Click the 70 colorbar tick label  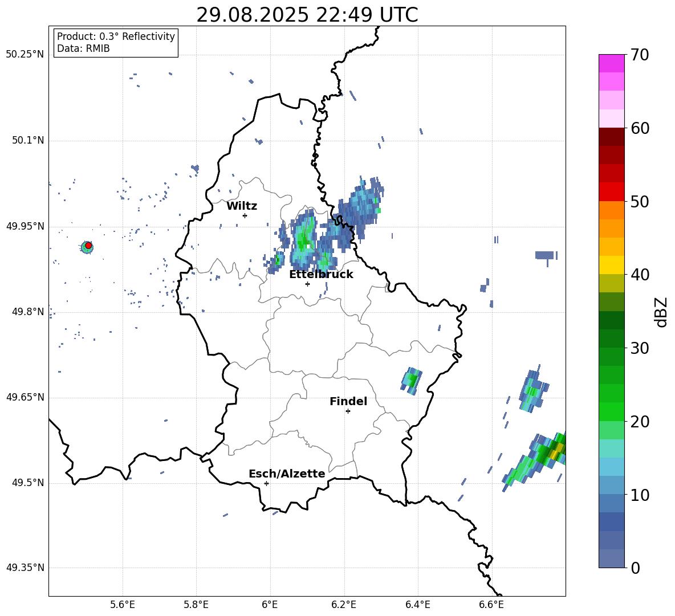tap(640, 55)
